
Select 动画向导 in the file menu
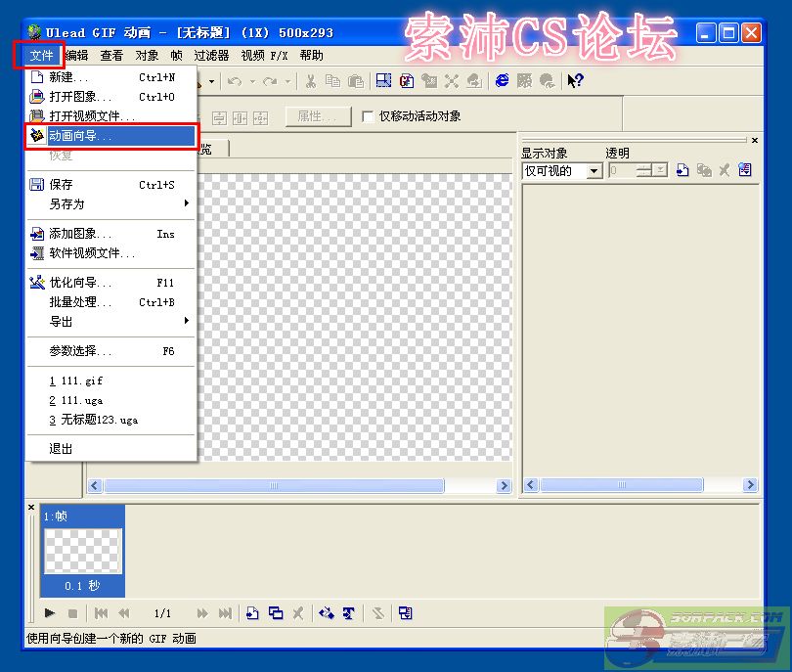coord(111,135)
